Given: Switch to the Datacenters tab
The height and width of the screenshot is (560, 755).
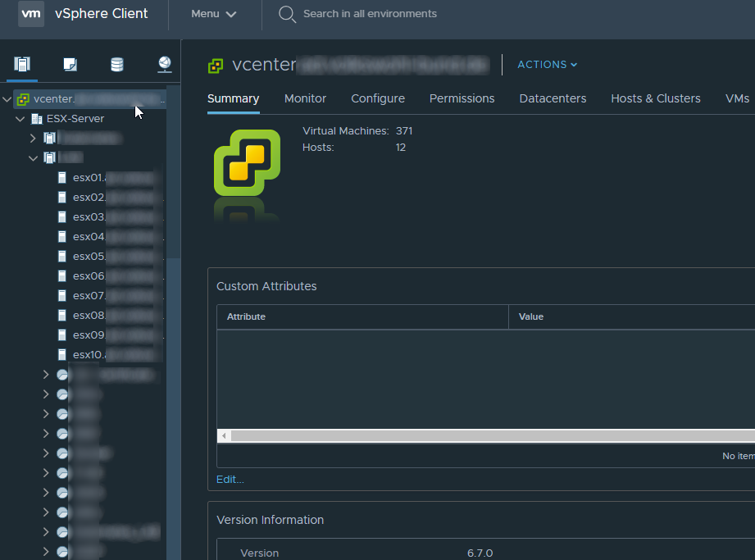Looking at the screenshot, I should [553, 98].
